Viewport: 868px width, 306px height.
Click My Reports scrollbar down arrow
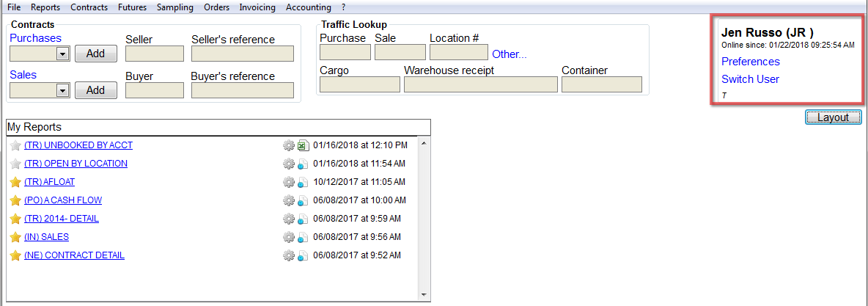click(424, 295)
